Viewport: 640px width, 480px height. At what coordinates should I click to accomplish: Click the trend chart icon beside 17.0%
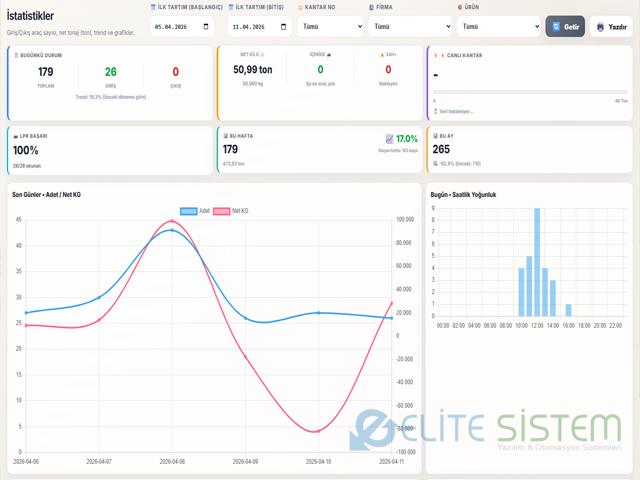click(x=390, y=138)
